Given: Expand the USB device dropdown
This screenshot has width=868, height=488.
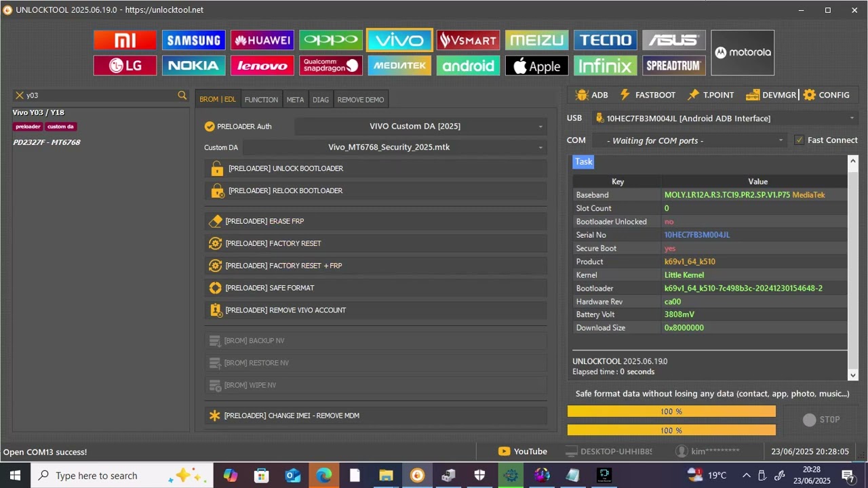Looking at the screenshot, I should [725, 119].
